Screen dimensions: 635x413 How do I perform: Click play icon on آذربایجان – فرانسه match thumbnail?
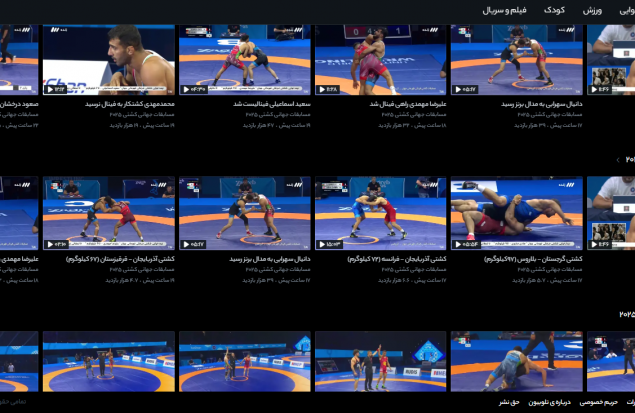pyautogui.click(x=322, y=245)
